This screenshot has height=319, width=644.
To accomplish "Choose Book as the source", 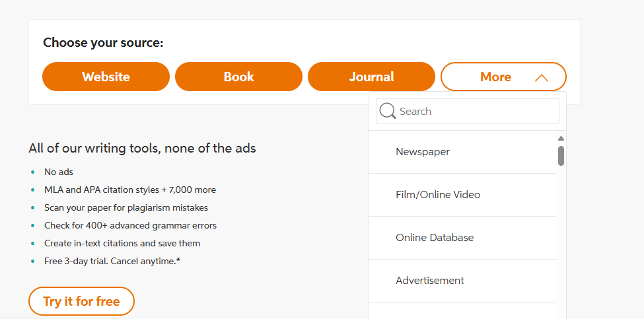I will [238, 77].
